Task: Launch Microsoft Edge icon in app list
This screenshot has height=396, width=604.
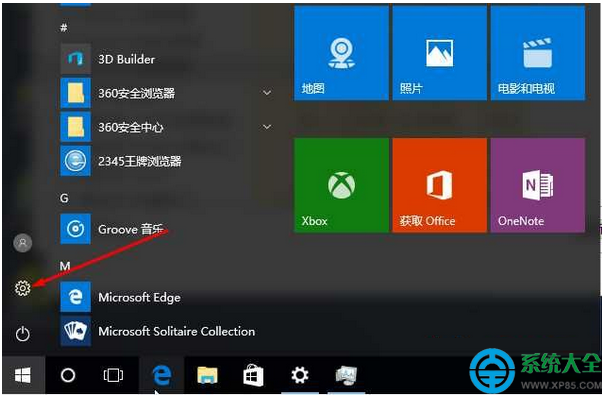Action: point(76,297)
